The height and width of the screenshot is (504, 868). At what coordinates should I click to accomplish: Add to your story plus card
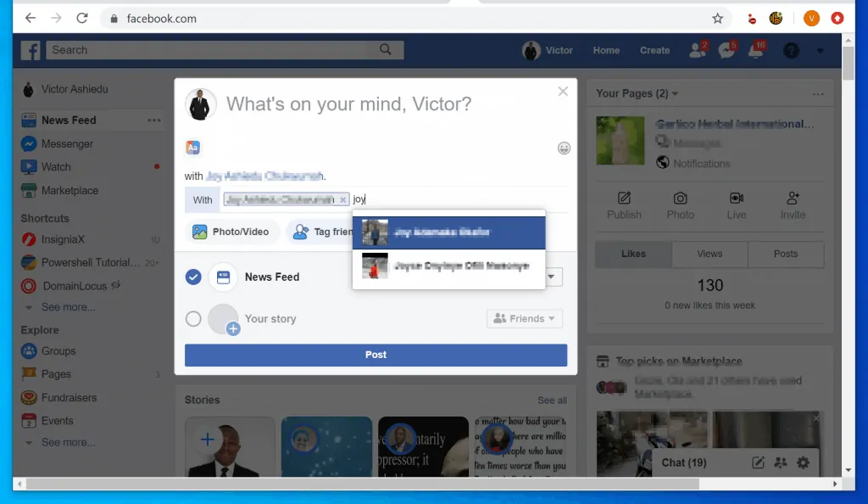click(x=230, y=446)
